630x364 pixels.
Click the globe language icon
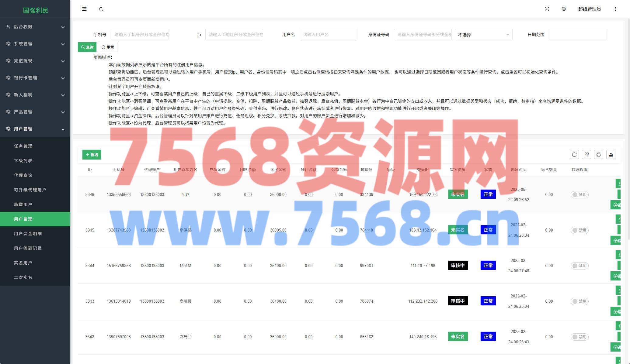[x=564, y=9]
